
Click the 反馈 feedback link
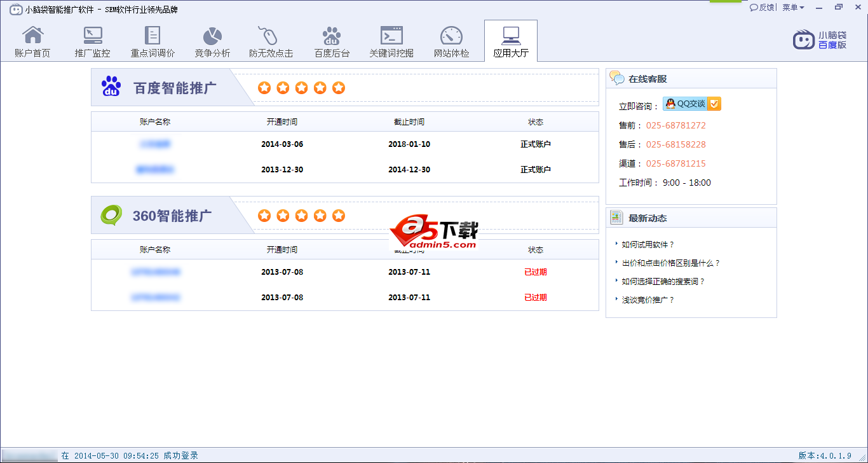[763, 8]
